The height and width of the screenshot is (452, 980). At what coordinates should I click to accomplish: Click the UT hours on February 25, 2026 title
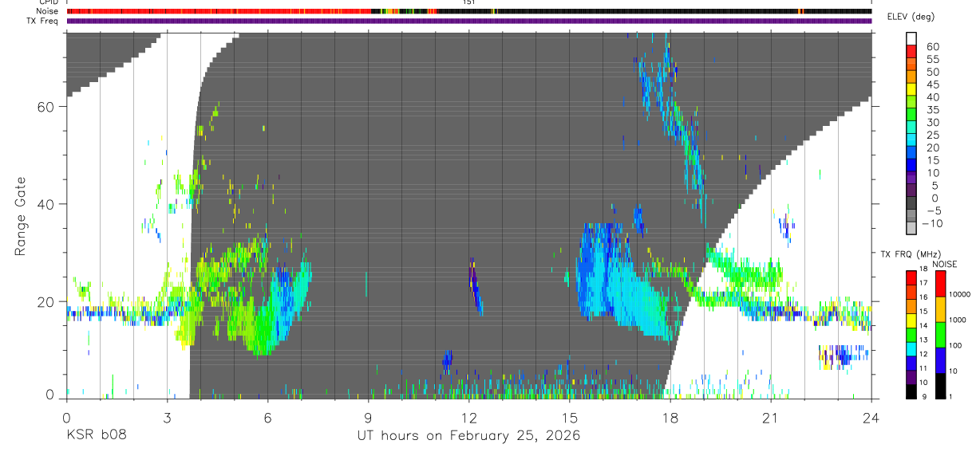[x=468, y=436]
